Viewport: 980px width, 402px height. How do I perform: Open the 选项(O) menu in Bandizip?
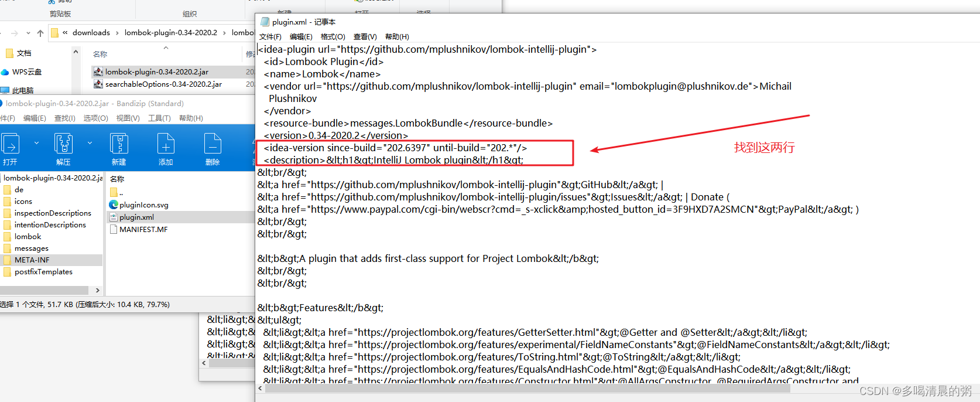point(96,118)
